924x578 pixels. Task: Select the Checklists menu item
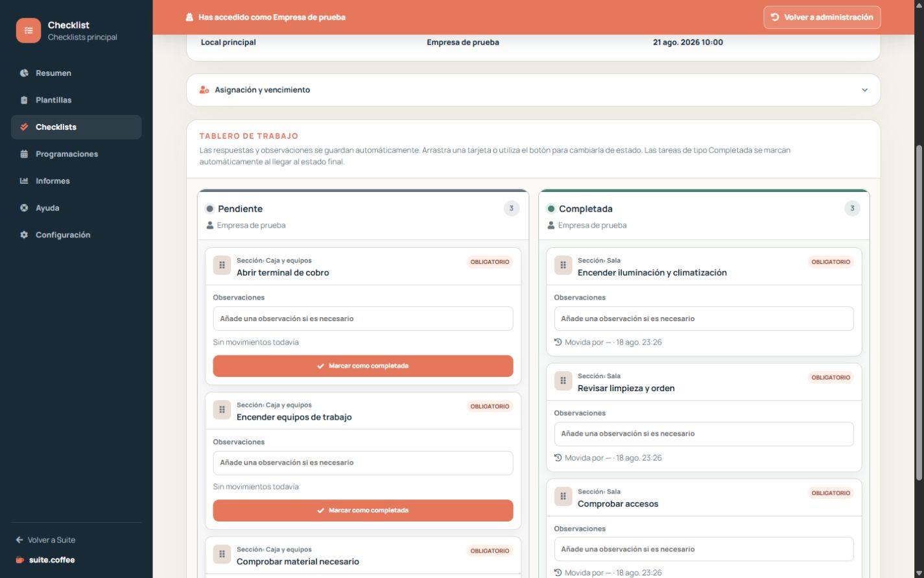tap(77, 127)
